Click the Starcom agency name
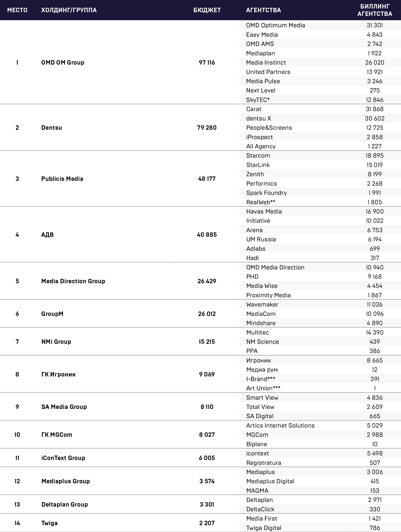Image resolution: width=401 pixels, height=532 pixels. (x=258, y=156)
